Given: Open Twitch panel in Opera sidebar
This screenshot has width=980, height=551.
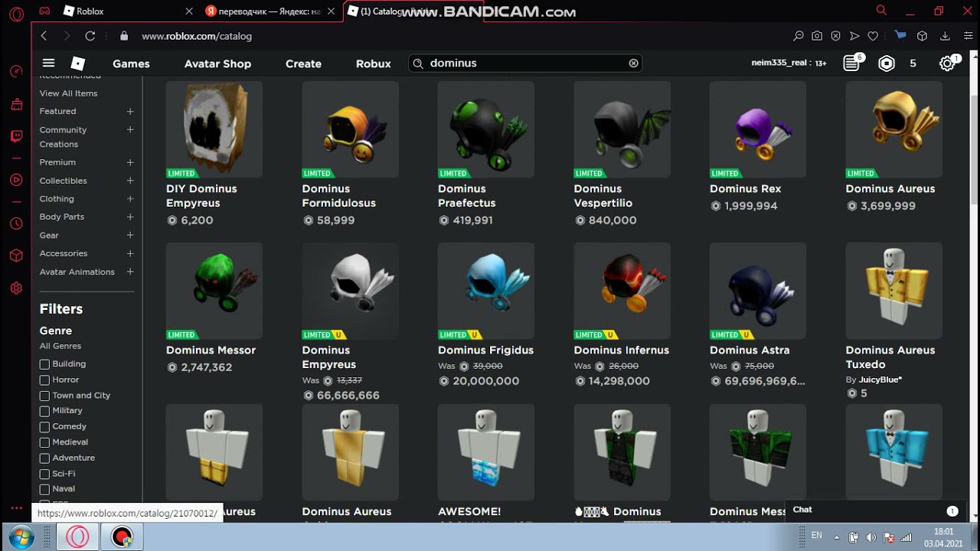Looking at the screenshot, I should tap(16, 136).
